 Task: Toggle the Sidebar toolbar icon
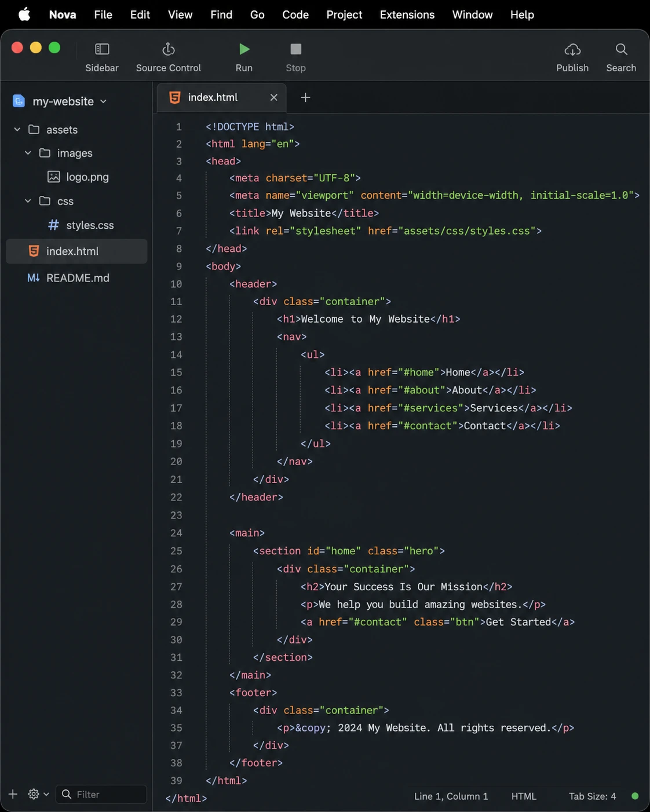point(102,50)
